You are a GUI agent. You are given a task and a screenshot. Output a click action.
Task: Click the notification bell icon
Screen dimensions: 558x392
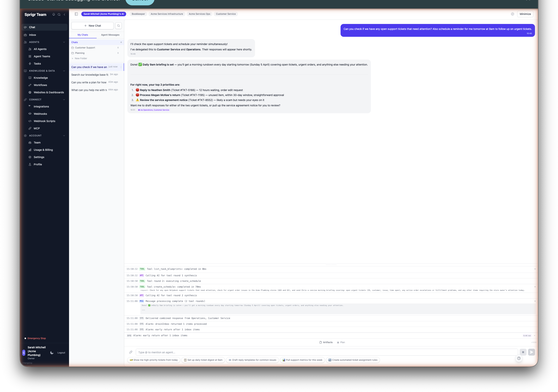tap(54, 15)
